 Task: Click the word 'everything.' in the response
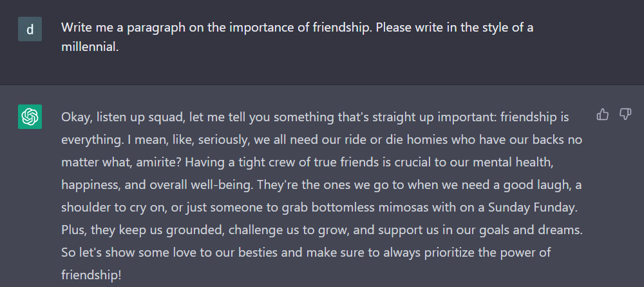90,140
